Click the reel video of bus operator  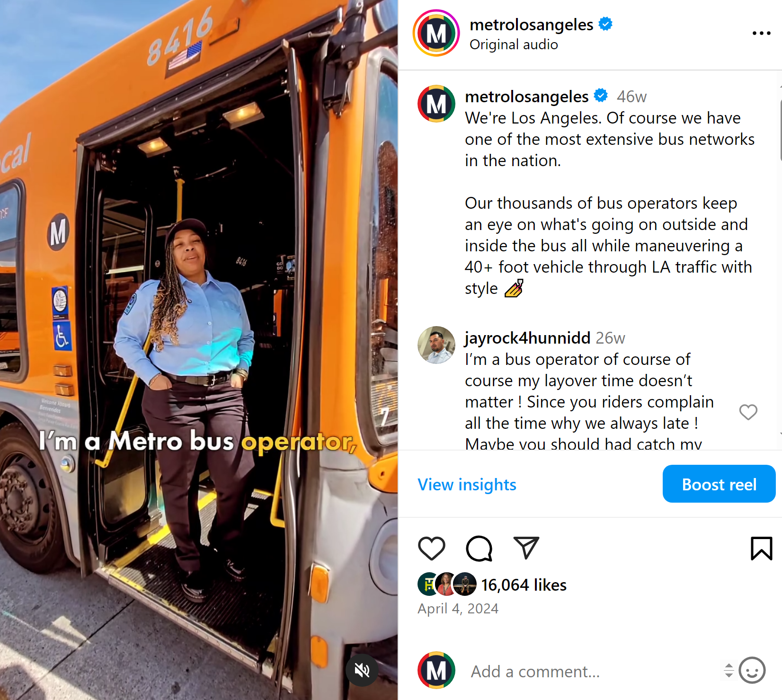tap(199, 350)
